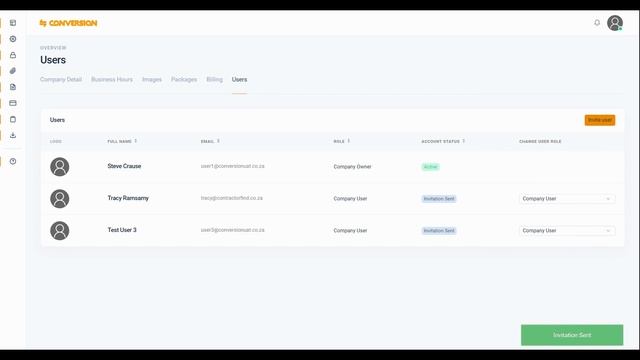Click the Active status badge for Steve Crause
The image size is (640, 360).
(x=430, y=167)
